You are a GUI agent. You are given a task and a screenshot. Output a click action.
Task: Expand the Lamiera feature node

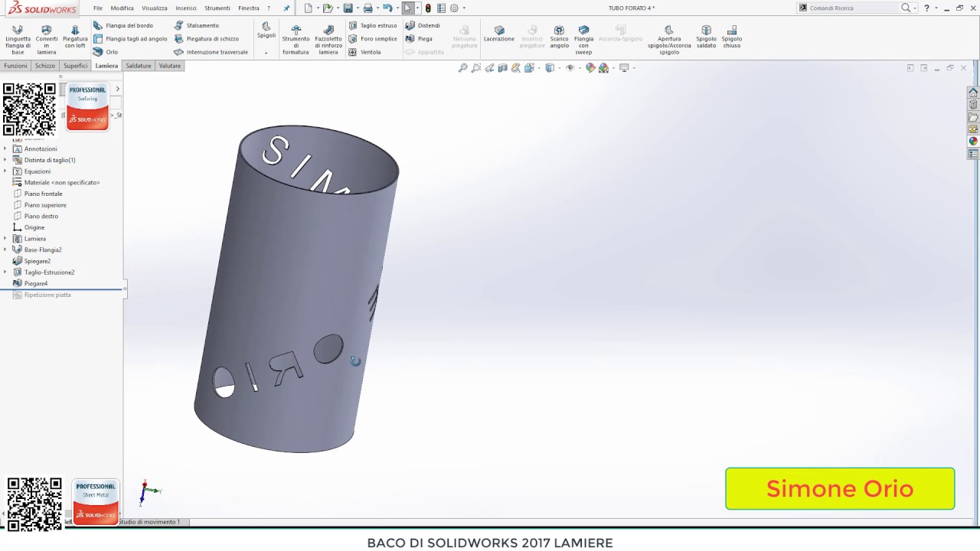click(5, 239)
